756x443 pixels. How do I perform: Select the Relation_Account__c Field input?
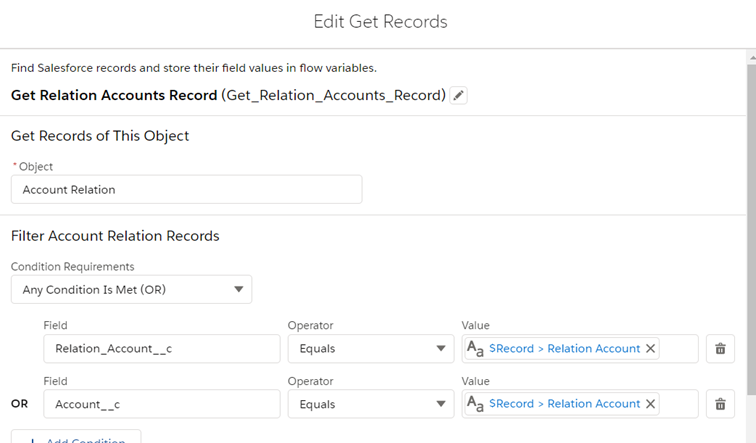(162, 349)
